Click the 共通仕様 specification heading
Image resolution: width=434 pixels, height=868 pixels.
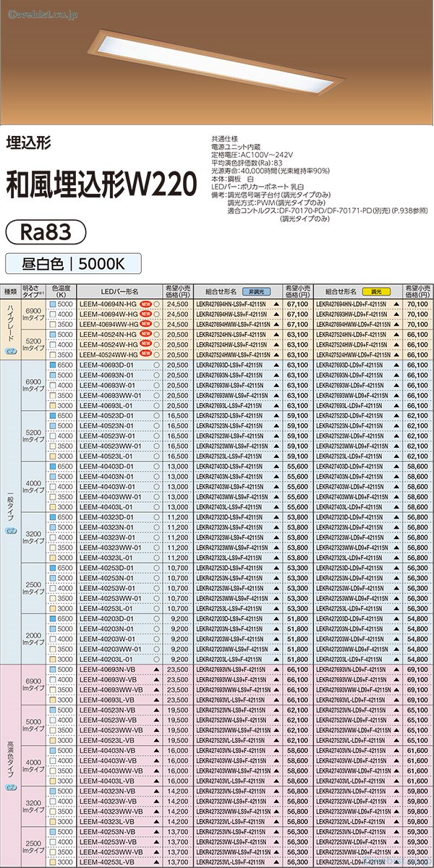point(223,138)
